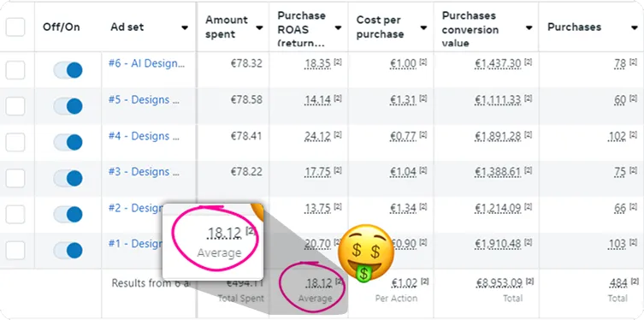This screenshot has width=644, height=320.
Task: Open the Cost per purchase column menu
Action: (x=423, y=27)
